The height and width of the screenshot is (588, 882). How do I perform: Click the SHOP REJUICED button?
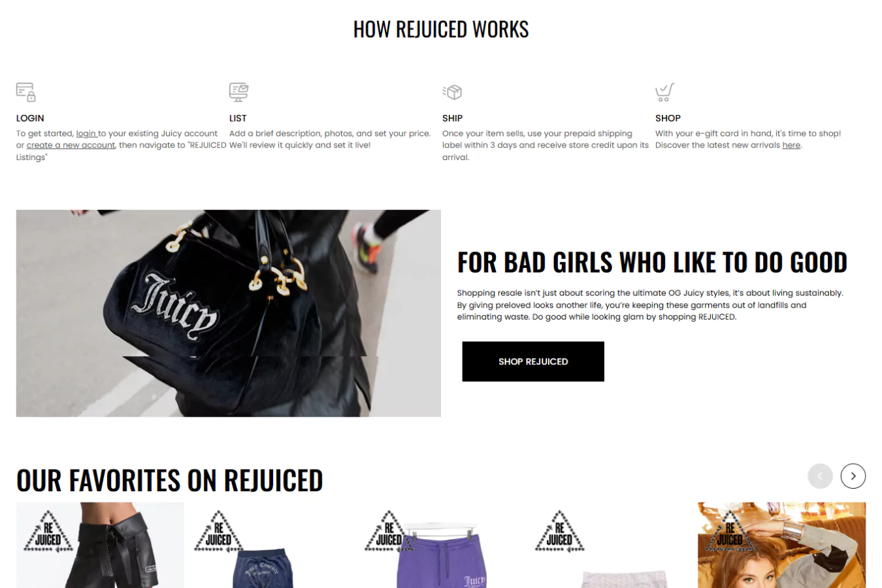pyautogui.click(x=533, y=361)
